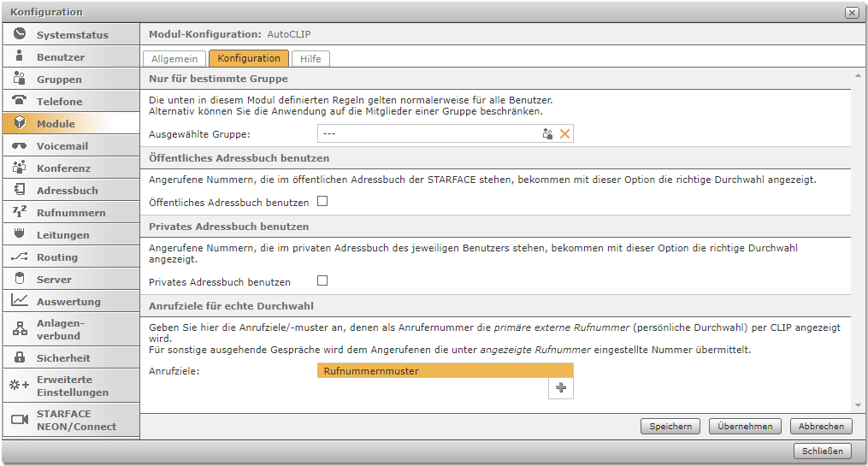Image resolution: width=868 pixels, height=466 pixels.
Task: Open group picker icon beside Ausgewählte Gruppe
Action: point(548,134)
